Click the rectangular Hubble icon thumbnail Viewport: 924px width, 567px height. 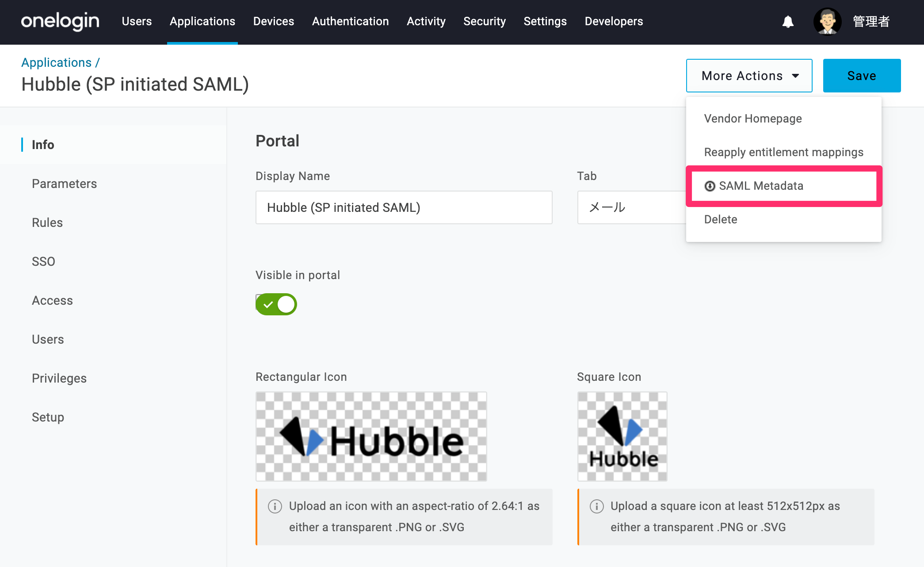tap(371, 437)
